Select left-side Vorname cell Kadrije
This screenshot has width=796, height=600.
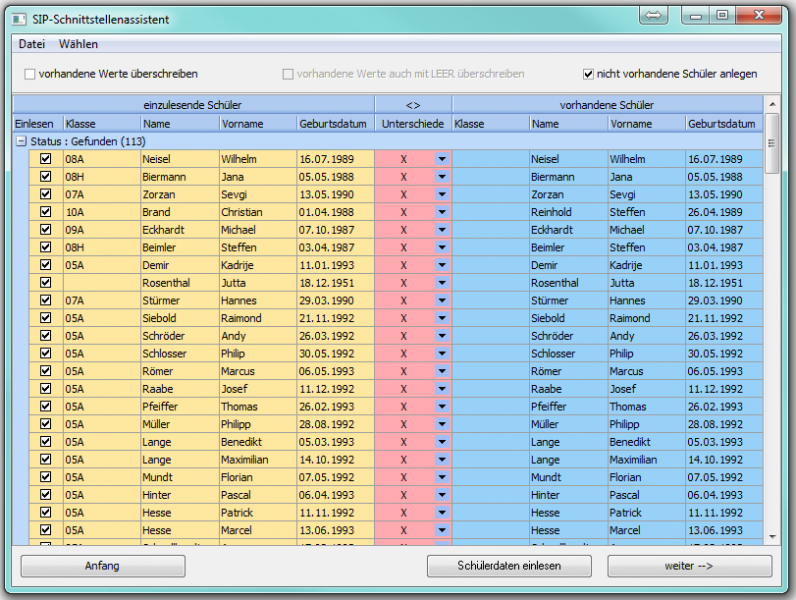258,265
